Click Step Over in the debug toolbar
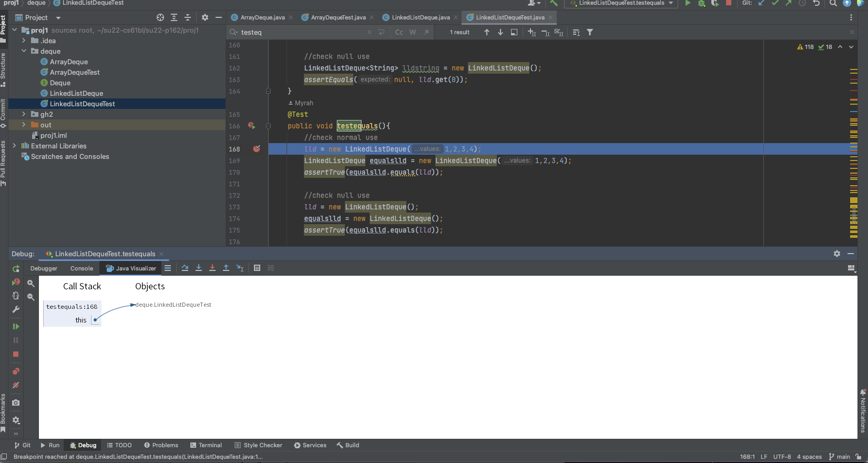Viewport: 868px width, 463px height. pyautogui.click(x=185, y=268)
